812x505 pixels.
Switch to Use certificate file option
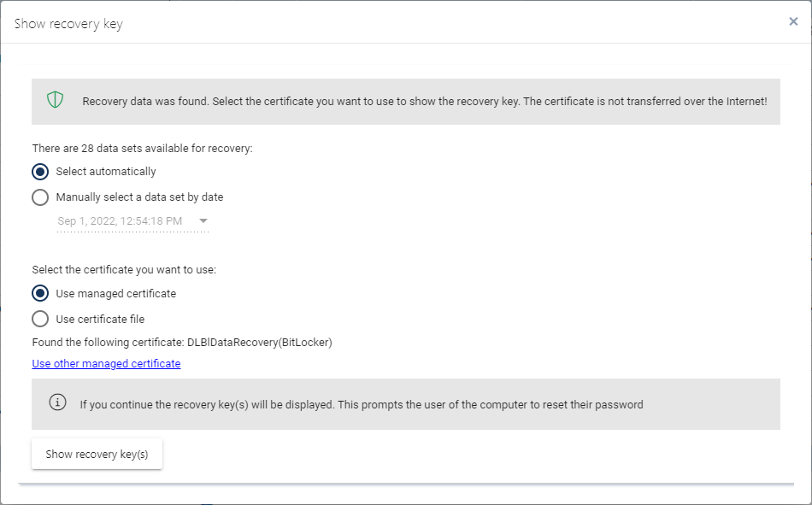(40, 319)
